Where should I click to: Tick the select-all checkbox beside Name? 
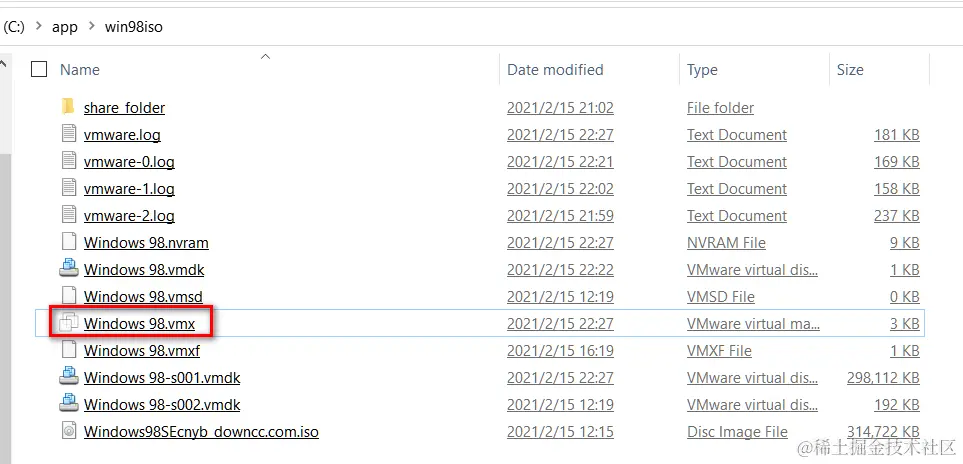(39, 69)
